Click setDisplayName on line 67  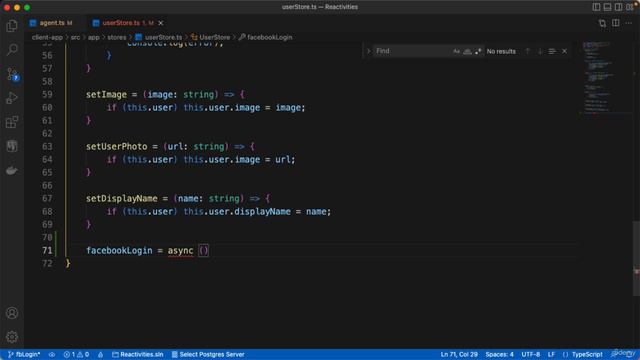click(122, 199)
